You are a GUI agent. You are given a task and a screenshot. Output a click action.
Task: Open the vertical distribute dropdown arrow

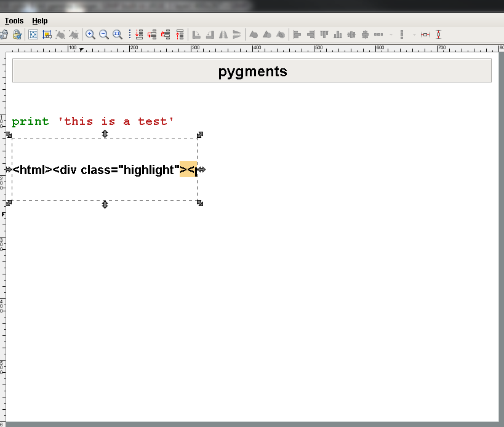(414, 34)
